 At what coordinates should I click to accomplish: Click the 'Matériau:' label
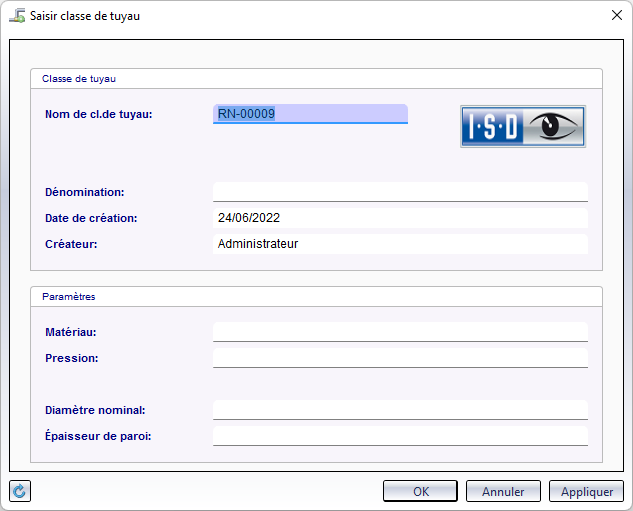71,332
